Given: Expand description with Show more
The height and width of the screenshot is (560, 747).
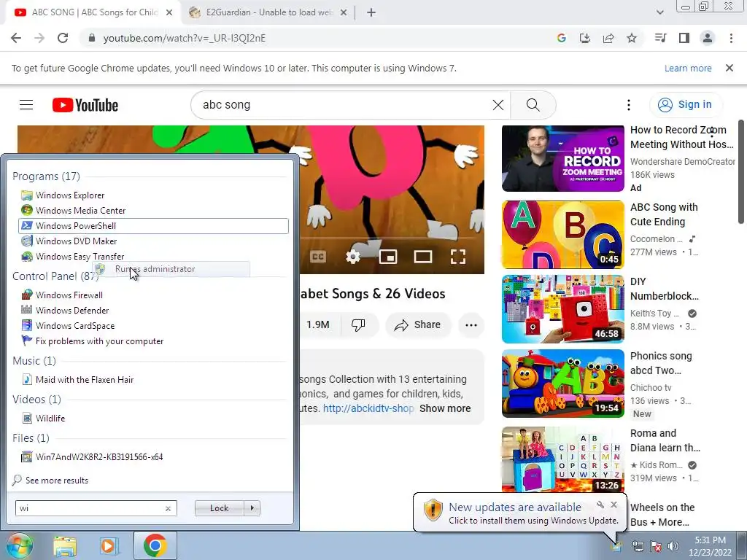Looking at the screenshot, I should pyautogui.click(x=445, y=408).
